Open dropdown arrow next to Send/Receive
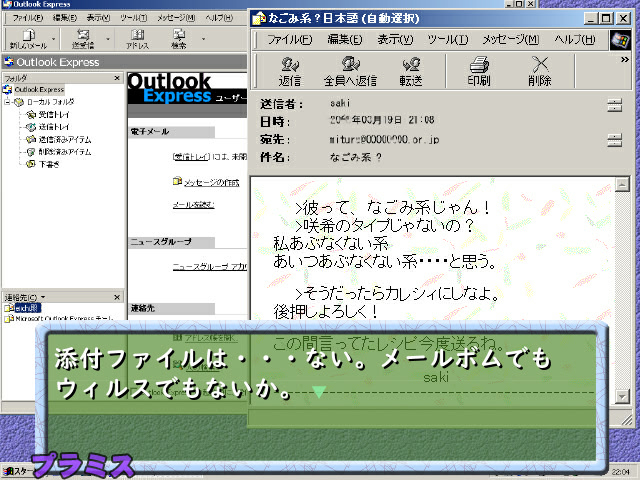Screen dimensions: 640x480 107,39
